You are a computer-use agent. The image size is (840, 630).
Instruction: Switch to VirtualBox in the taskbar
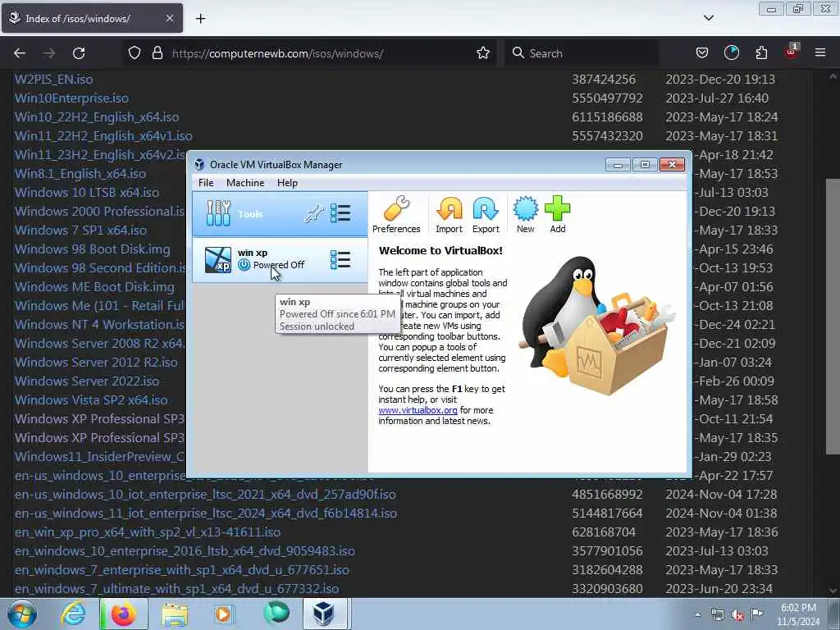(326, 614)
